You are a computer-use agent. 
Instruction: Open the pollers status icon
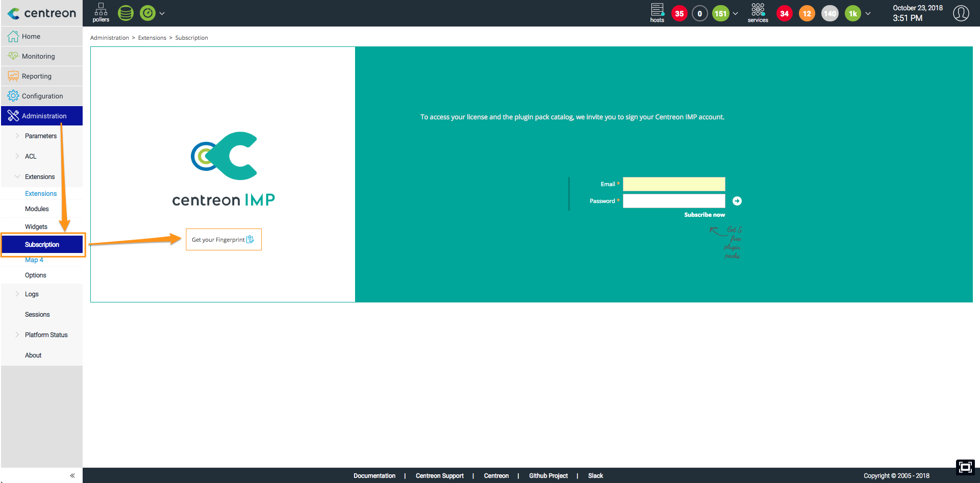tap(101, 13)
